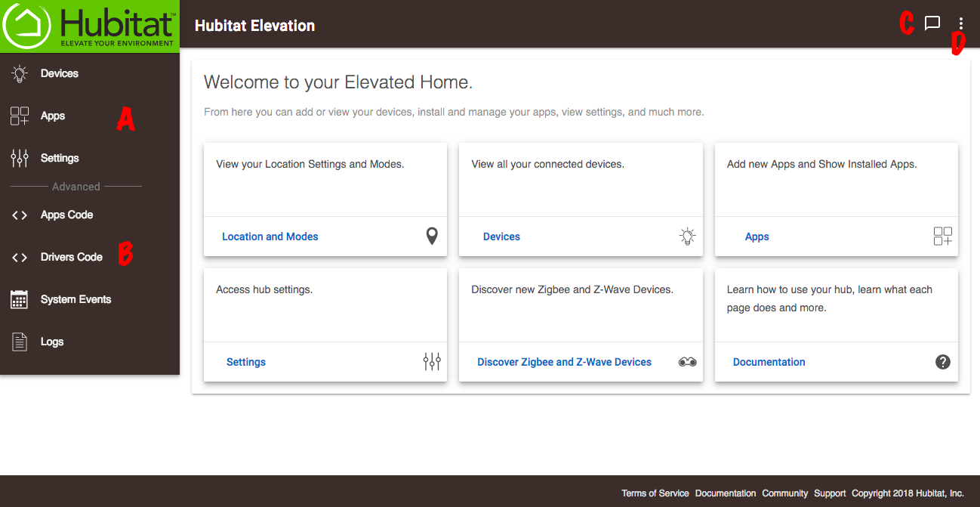Open Devices in the sidebar
Viewport: 980px width, 507px height.
[x=59, y=73]
